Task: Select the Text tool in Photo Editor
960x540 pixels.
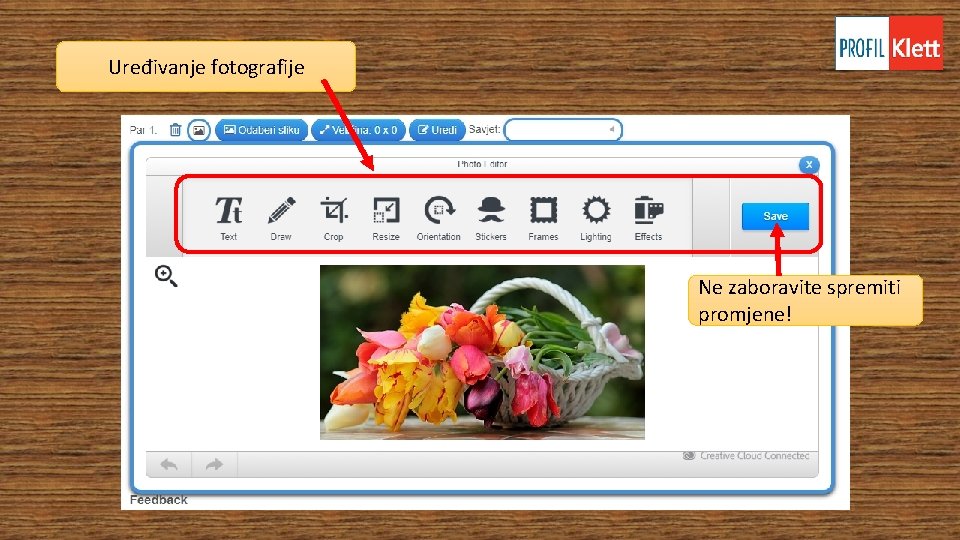Action: (228, 218)
